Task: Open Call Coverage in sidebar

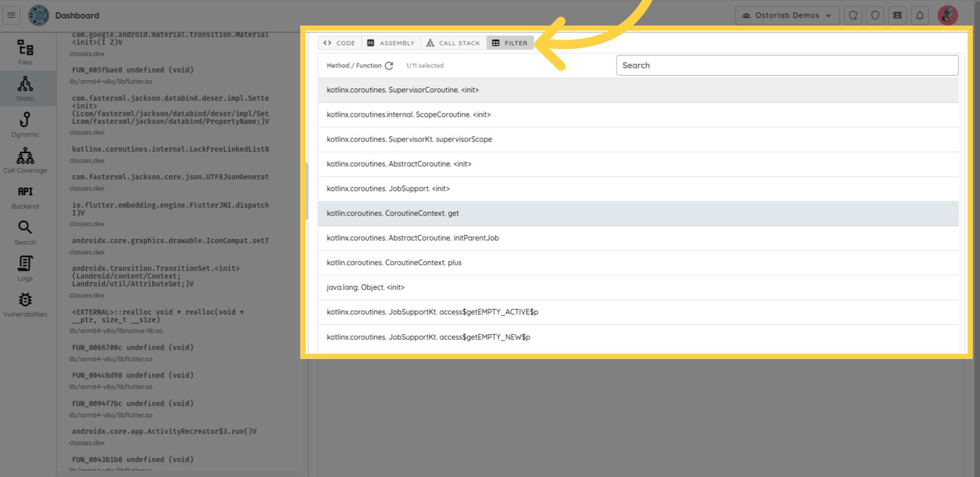Action: point(25,160)
